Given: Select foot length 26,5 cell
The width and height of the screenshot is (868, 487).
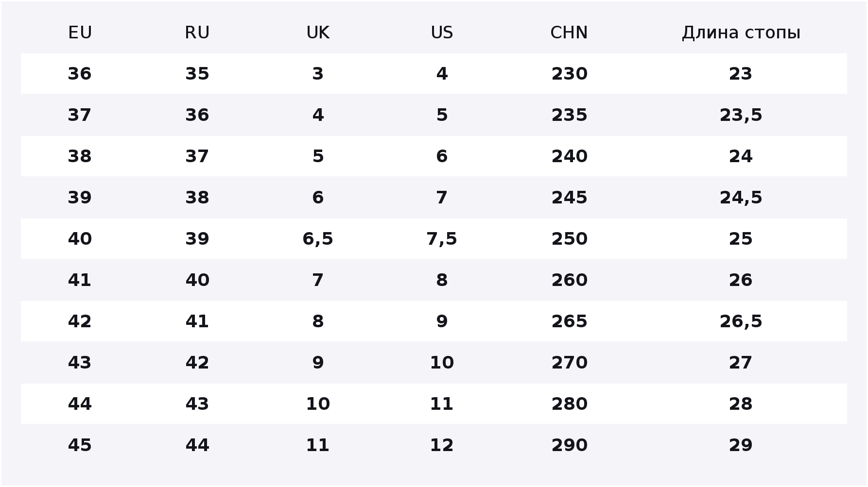Looking at the screenshot, I should pyautogui.click(x=741, y=321).
